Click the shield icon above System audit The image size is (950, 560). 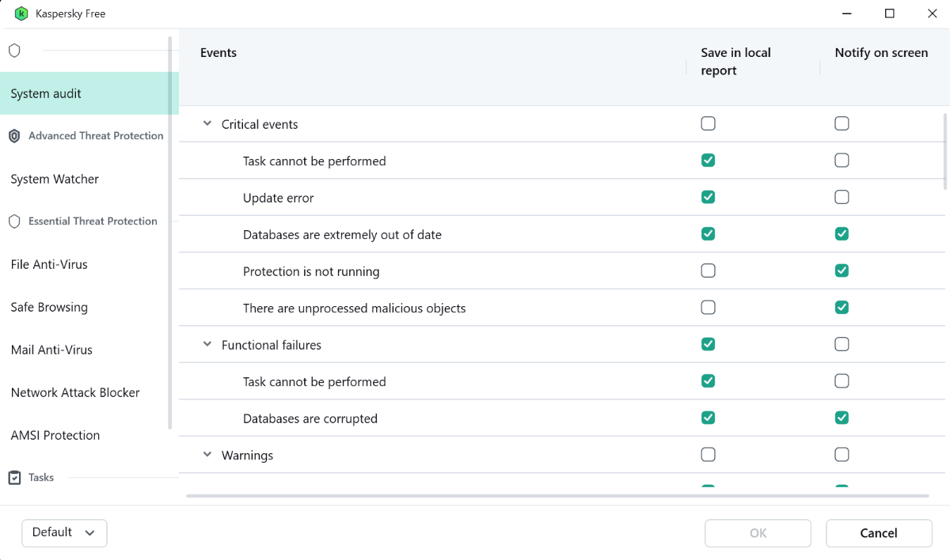14,51
